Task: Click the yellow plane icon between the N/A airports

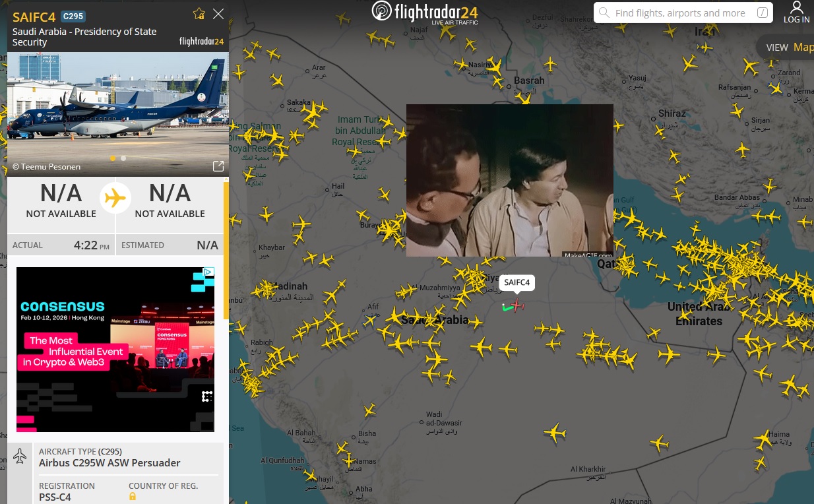Action: tap(115, 198)
